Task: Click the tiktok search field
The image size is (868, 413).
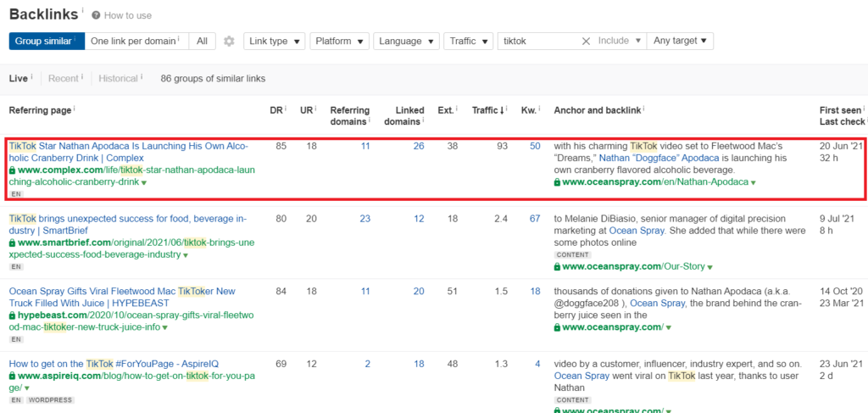Action: [x=538, y=41]
